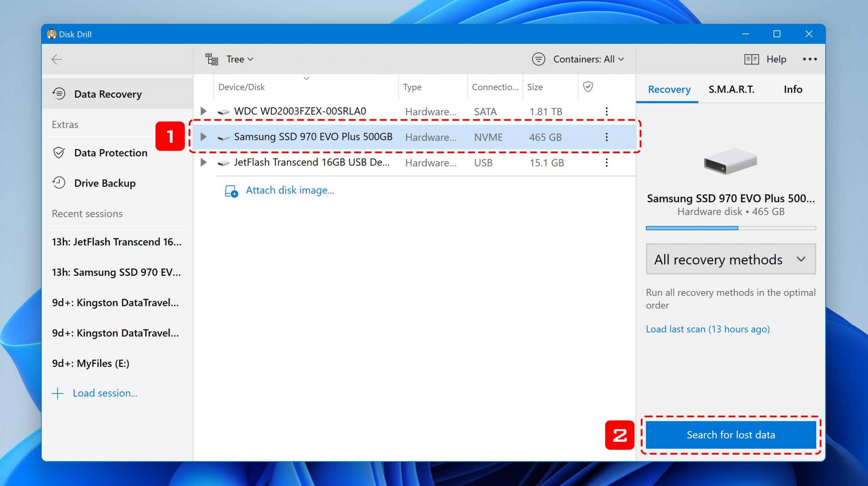This screenshot has height=486, width=868.
Task: Click the Load session plus icon
Action: click(58, 394)
